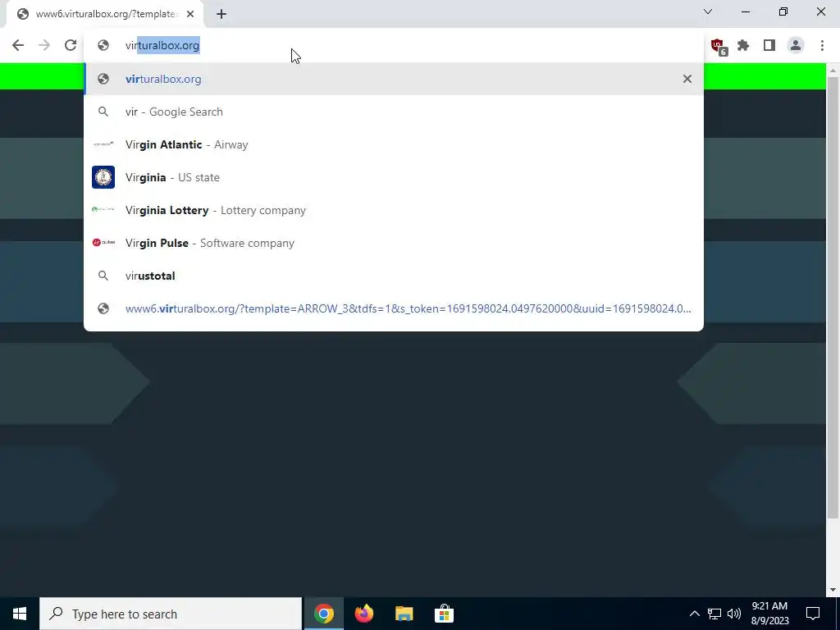Open File Explorer from taskbar

[x=404, y=614]
